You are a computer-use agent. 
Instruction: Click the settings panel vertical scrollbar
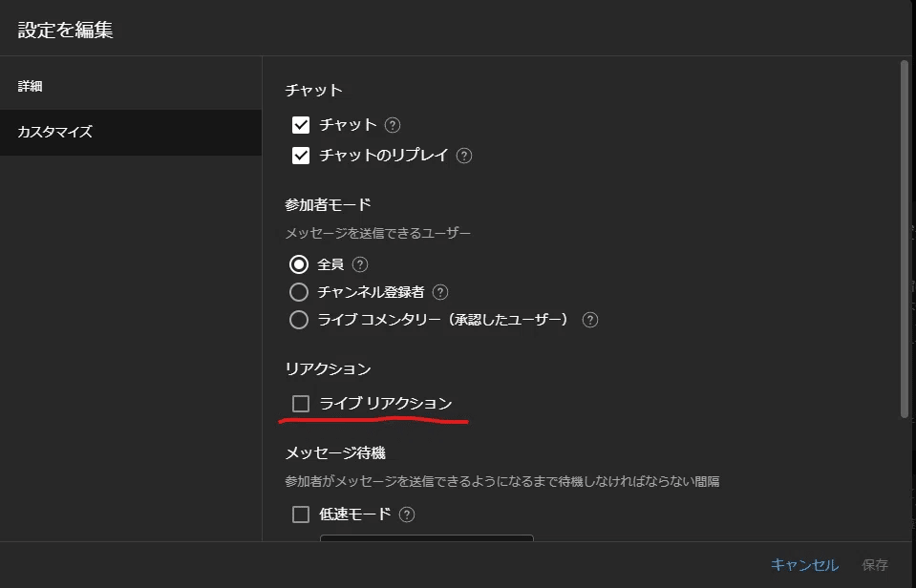point(905,240)
